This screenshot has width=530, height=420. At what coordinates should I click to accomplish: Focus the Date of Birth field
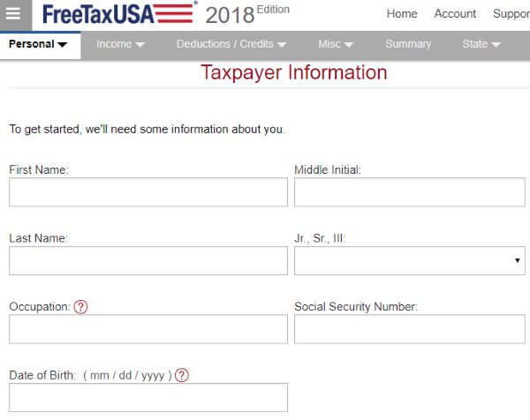148,398
